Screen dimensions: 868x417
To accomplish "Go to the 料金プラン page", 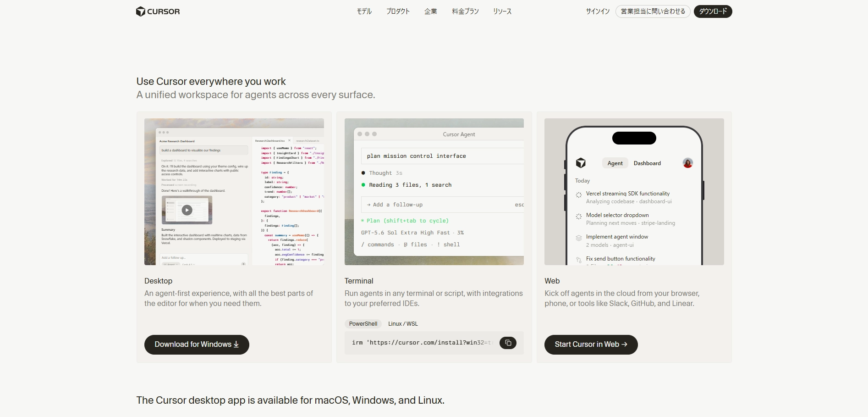I will point(465,11).
